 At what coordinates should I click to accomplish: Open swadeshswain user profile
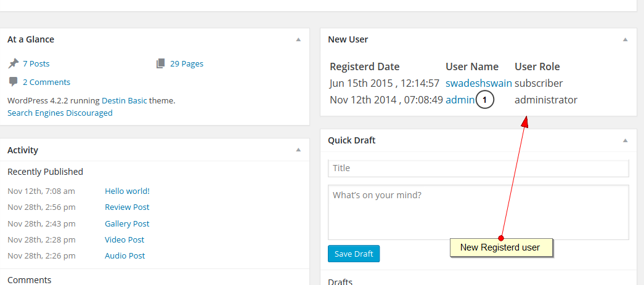478,83
